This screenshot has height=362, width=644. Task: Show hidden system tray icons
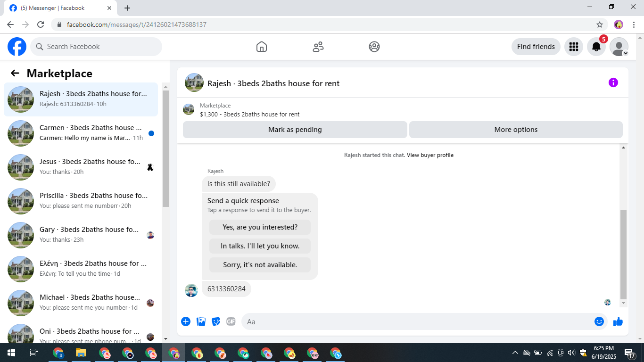[x=515, y=353]
